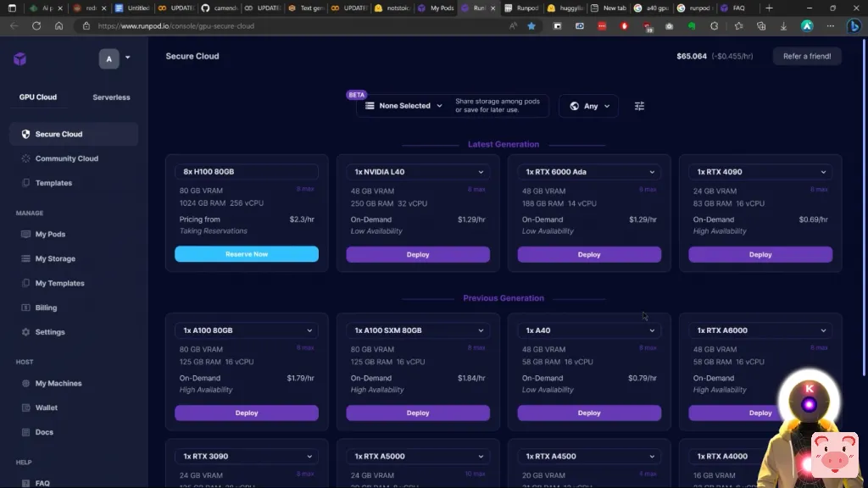Click the FAQ icon in sidebar
This screenshot has height=488, width=868.
[25, 483]
